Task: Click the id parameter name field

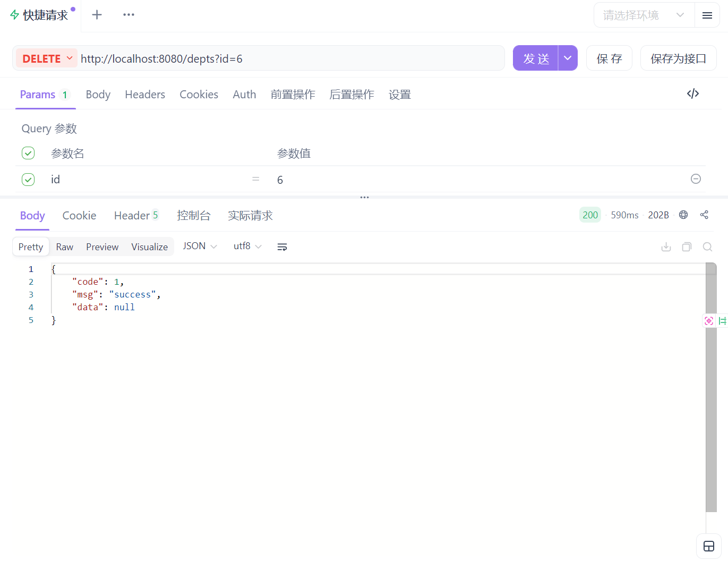Action: click(x=149, y=180)
